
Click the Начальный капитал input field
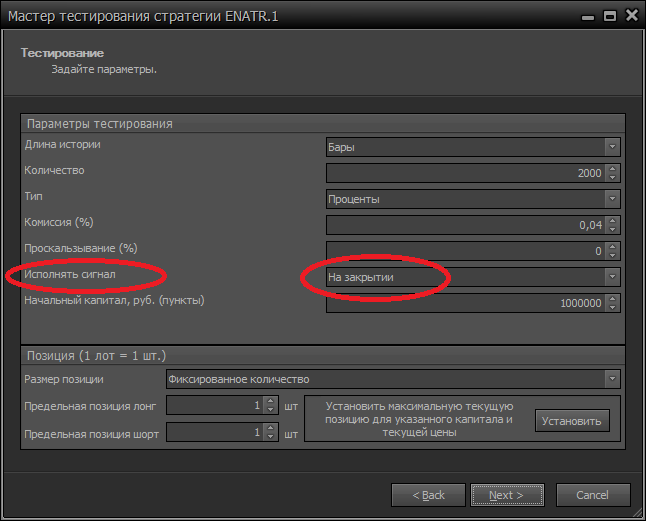pos(465,303)
